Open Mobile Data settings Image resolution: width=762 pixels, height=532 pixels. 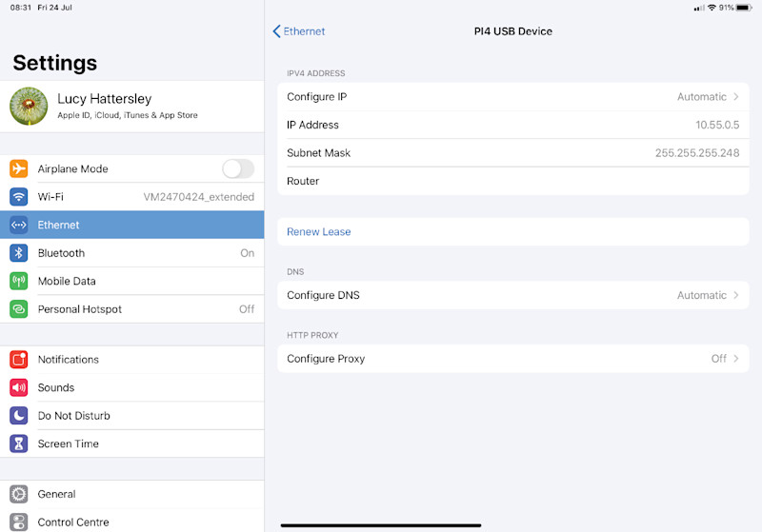[x=132, y=281]
